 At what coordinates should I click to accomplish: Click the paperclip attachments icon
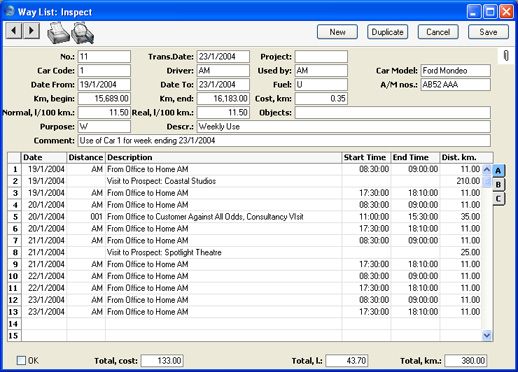point(506,56)
